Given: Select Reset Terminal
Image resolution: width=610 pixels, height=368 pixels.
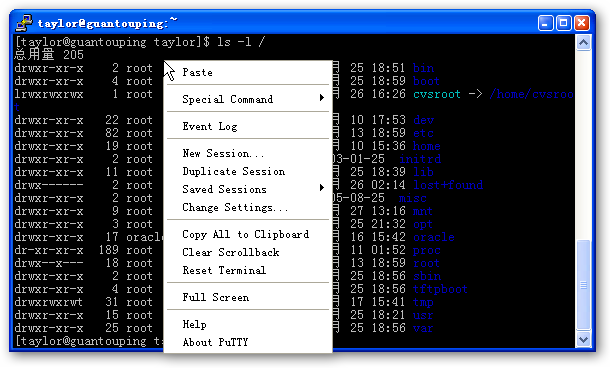Looking at the screenshot, I should (x=247, y=270).
